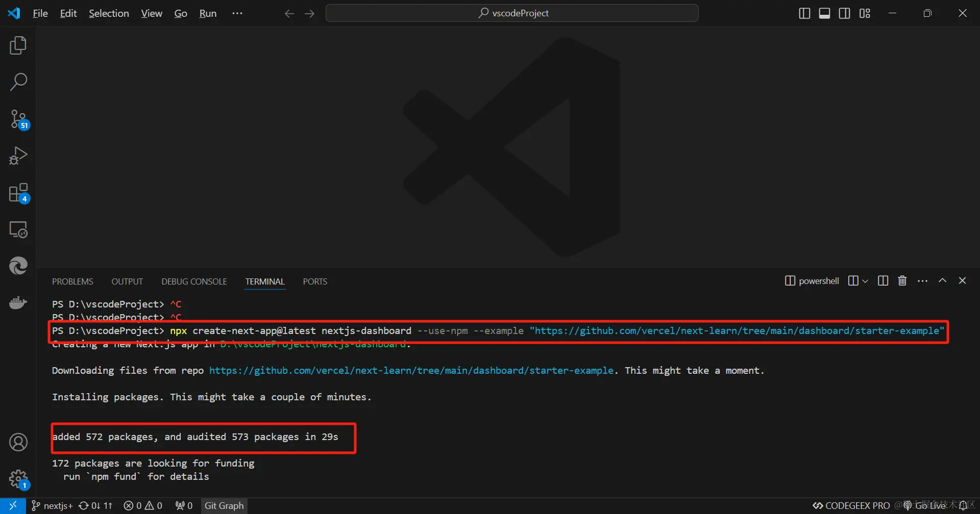Select the TERMINAL panel tab

[x=265, y=281]
